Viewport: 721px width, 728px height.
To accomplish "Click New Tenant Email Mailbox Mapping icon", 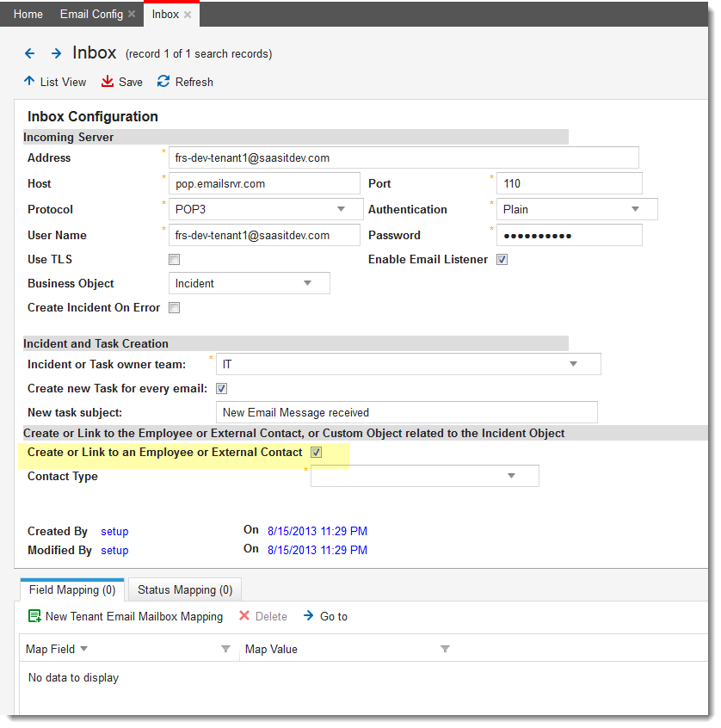I will point(34,616).
